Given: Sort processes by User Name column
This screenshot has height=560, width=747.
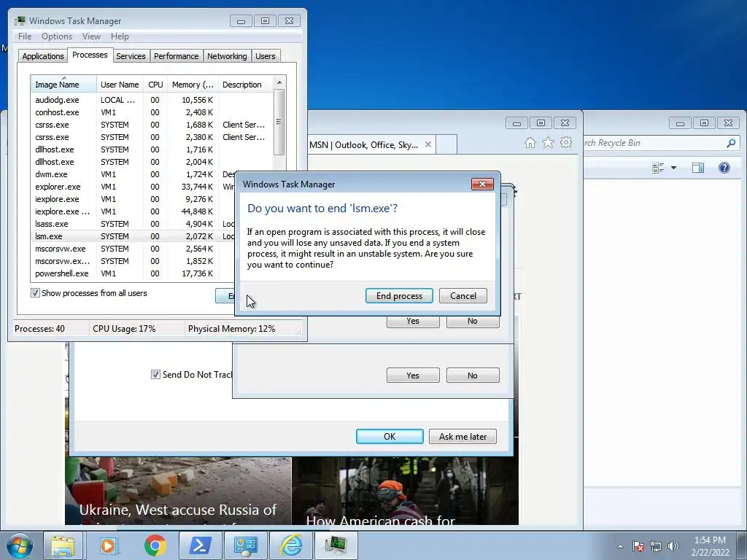Looking at the screenshot, I should click(x=120, y=85).
